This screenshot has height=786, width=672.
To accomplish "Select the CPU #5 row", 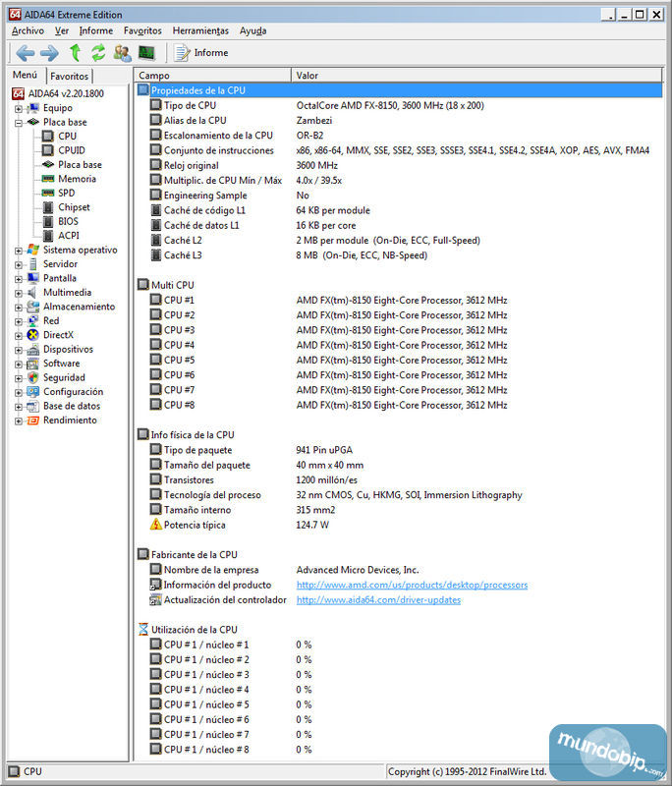I will [400, 360].
